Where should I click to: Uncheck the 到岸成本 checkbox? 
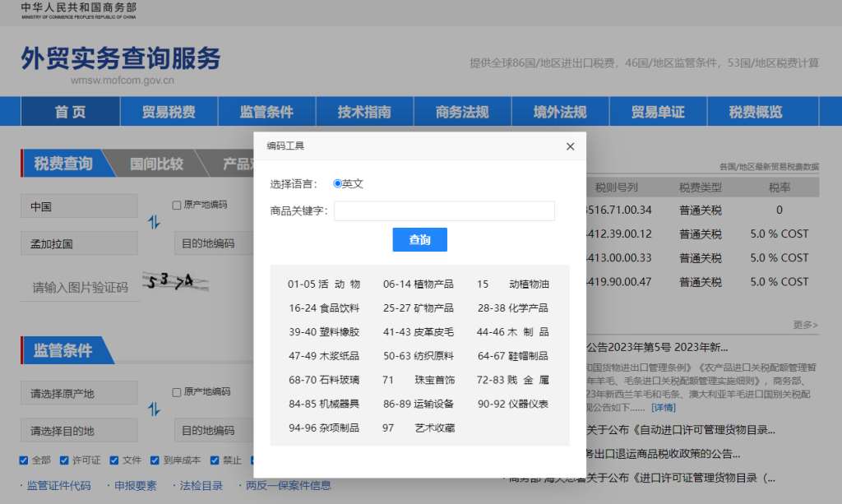click(155, 460)
